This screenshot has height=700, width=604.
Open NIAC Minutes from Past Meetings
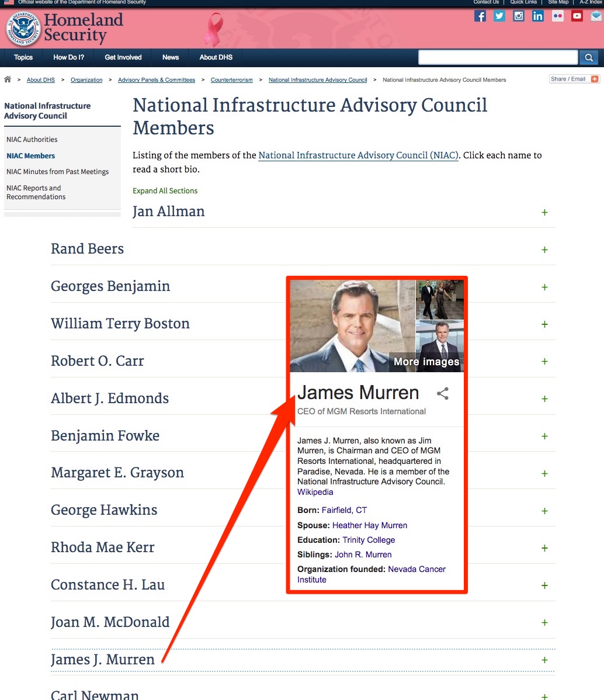(x=58, y=172)
